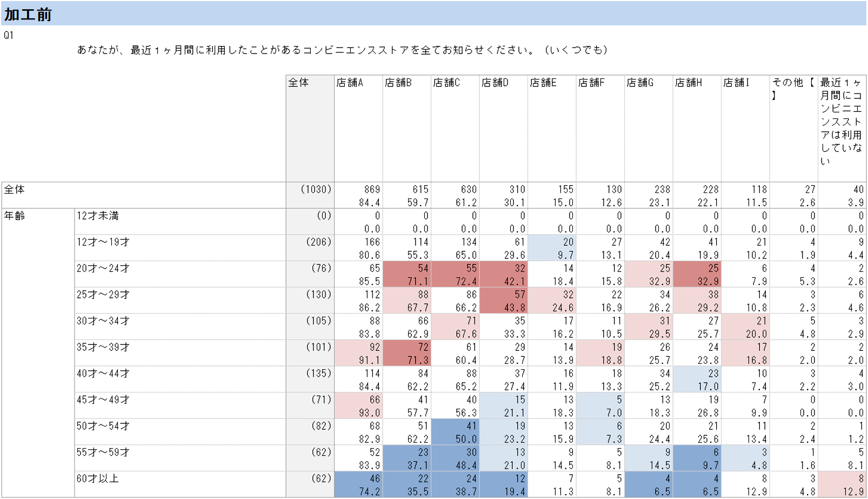Click the 加工前 title bar

tap(433, 14)
